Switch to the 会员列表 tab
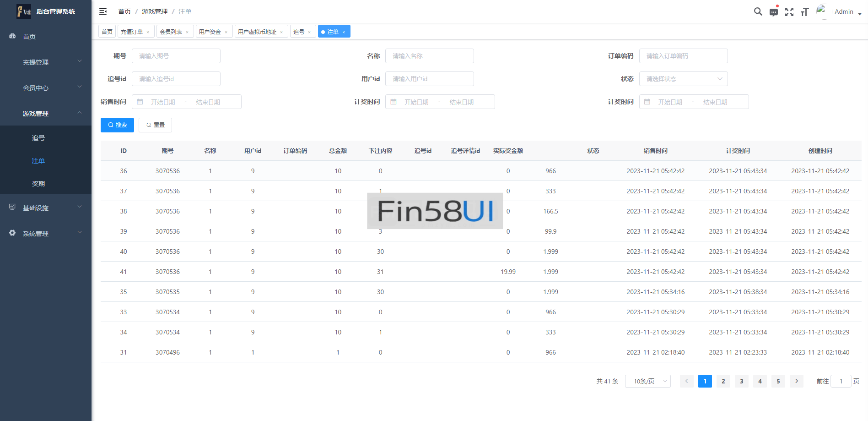This screenshot has height=421, width=868. [171, 32]
